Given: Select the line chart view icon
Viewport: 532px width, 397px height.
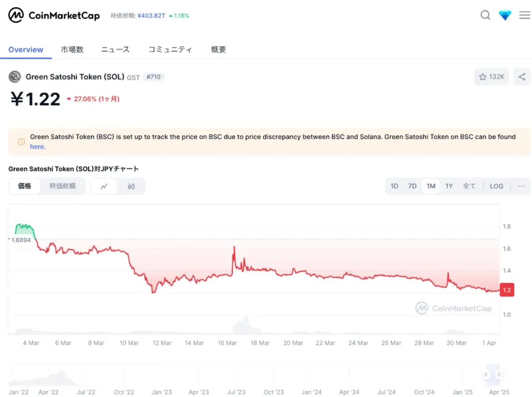Looking at the screenshot, I should (x=104, y=186).
